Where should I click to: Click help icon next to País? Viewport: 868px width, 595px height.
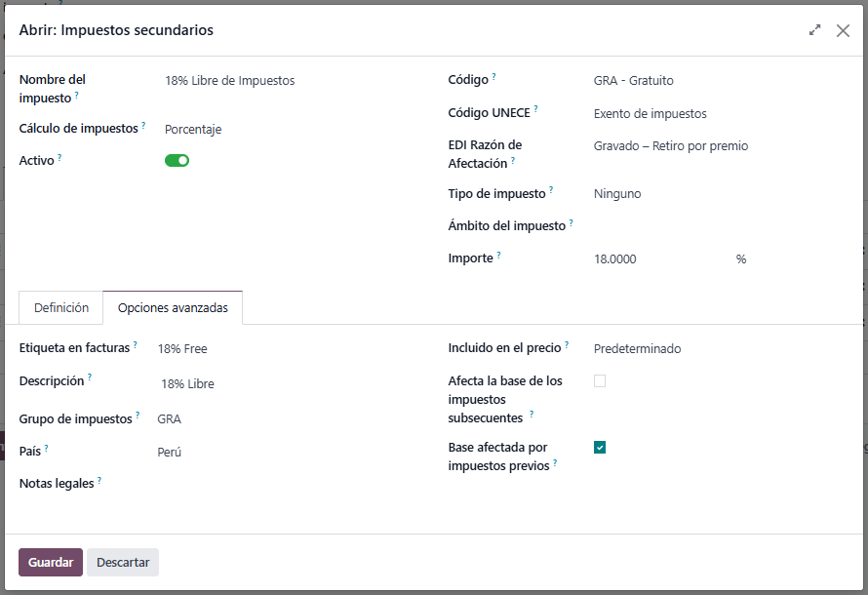click(46, 449)
